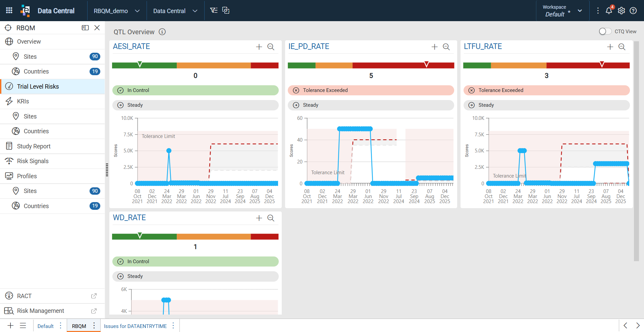Viewport: 644px width, 332px height.
Task: Open the Risk Management link
Action: (52, 311)
